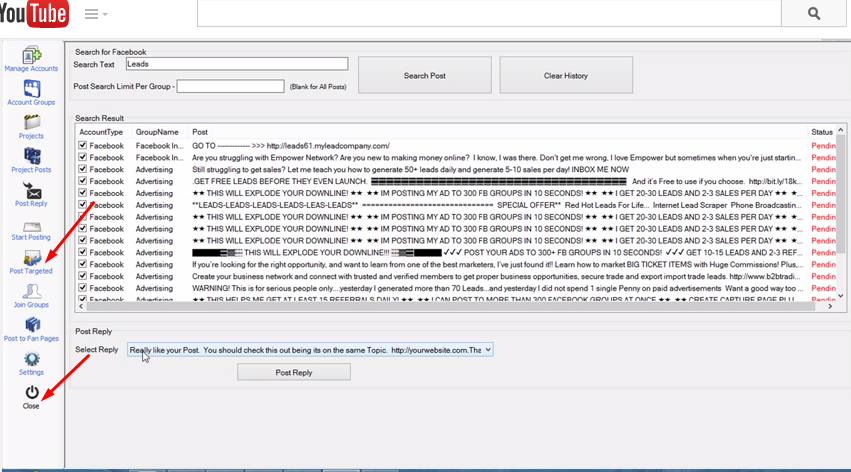The height and width of the screenshot is (472, 851).
Task: Uncheck the 'Still struggling to get sales' row
Action: pos(82,169)
